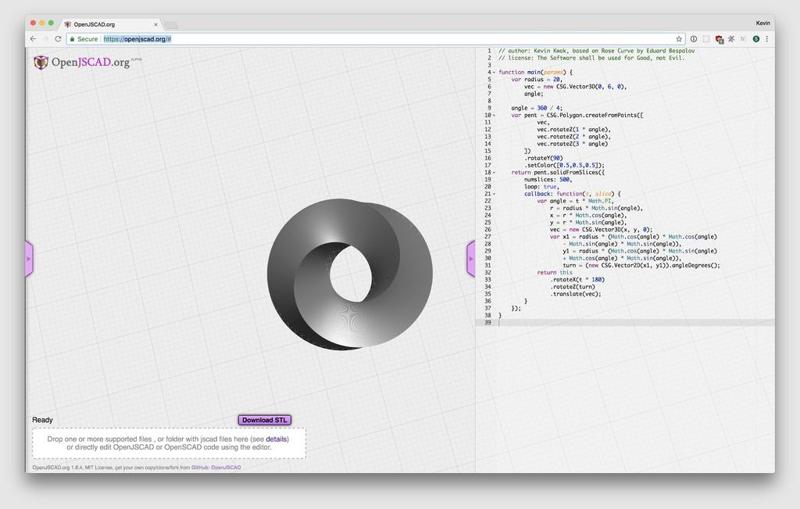Open the Chrome three-dot menu

coord(768,39)
